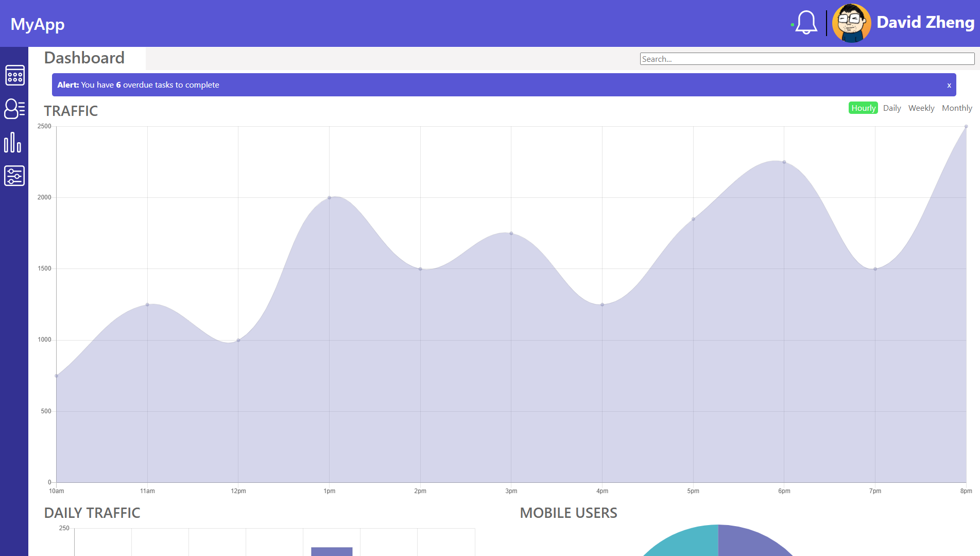Screen dimensions: 980x556
Task: Click the visible Daily Traffic bar
Action: pyautogui.click(x=332, y=551)
